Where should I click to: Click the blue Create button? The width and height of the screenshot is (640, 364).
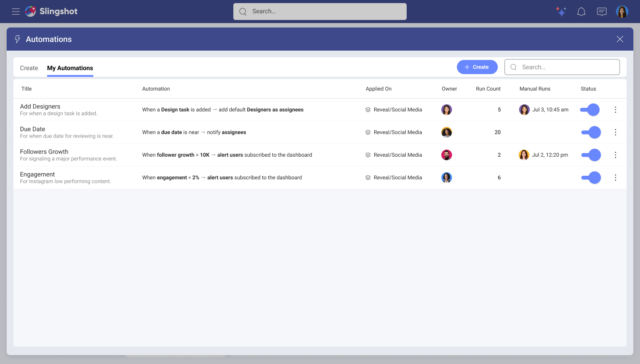(477, 67)
